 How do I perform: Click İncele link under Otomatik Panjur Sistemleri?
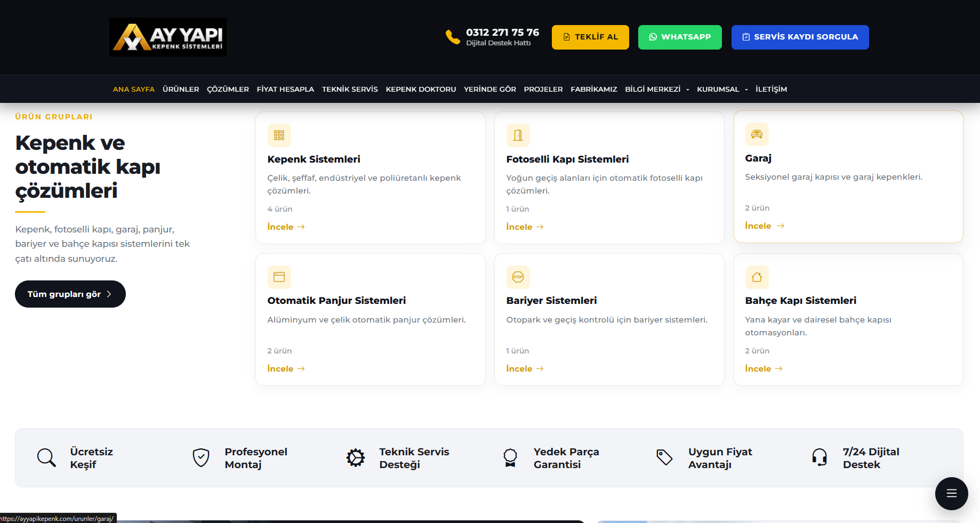(x=286, y=369)
